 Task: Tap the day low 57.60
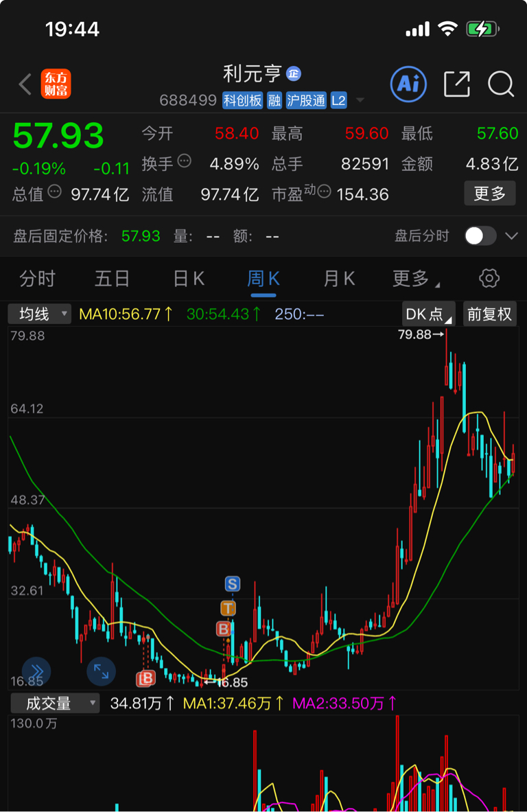[x=497, y=133]
